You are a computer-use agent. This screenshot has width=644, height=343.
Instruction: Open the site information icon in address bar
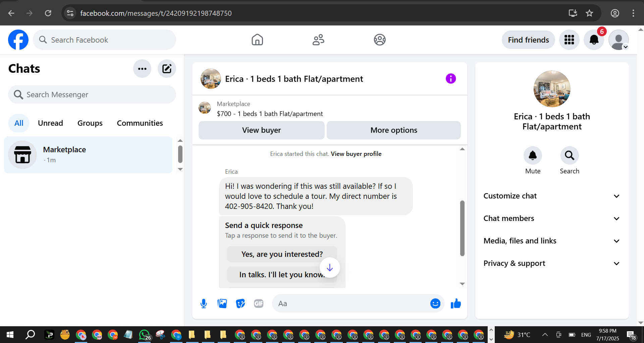click(x=70, y=13)
